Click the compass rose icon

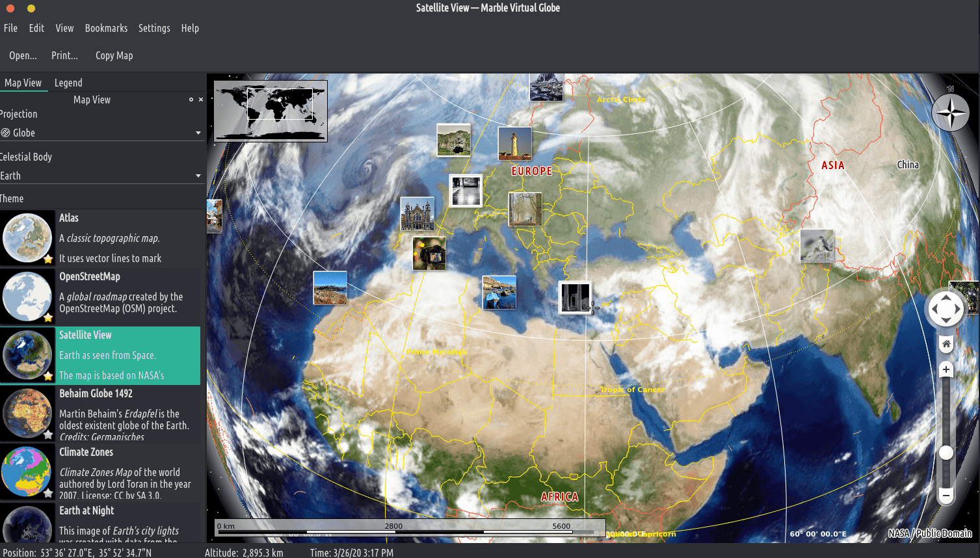tap(950, 113)
